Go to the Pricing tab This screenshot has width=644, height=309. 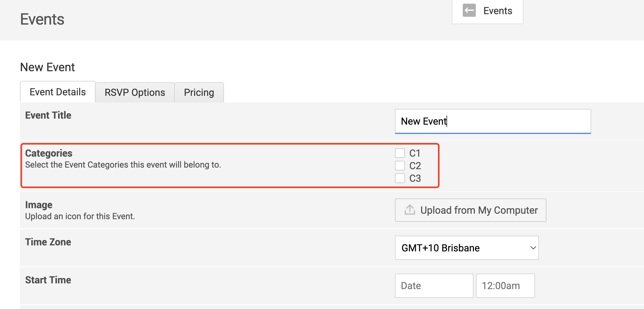click(x=199, y=93)
